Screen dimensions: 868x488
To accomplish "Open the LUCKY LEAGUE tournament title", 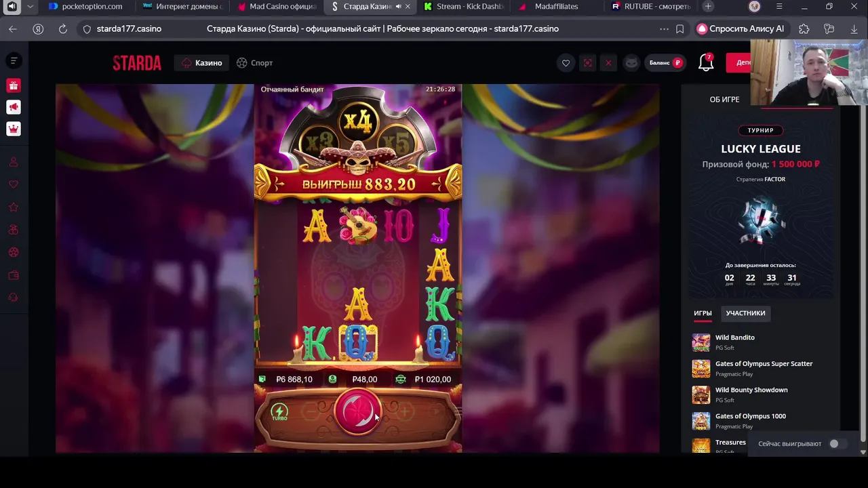I will point(761,149).
